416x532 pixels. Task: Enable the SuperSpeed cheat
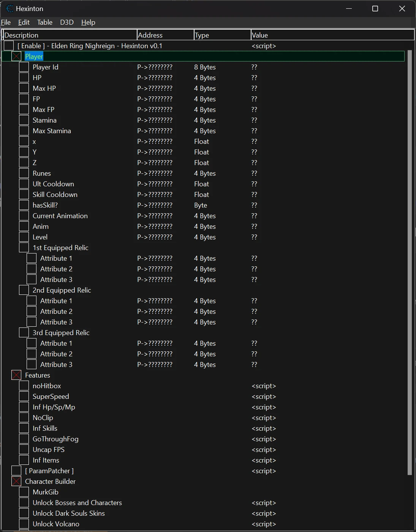click(x=24, y=396)
